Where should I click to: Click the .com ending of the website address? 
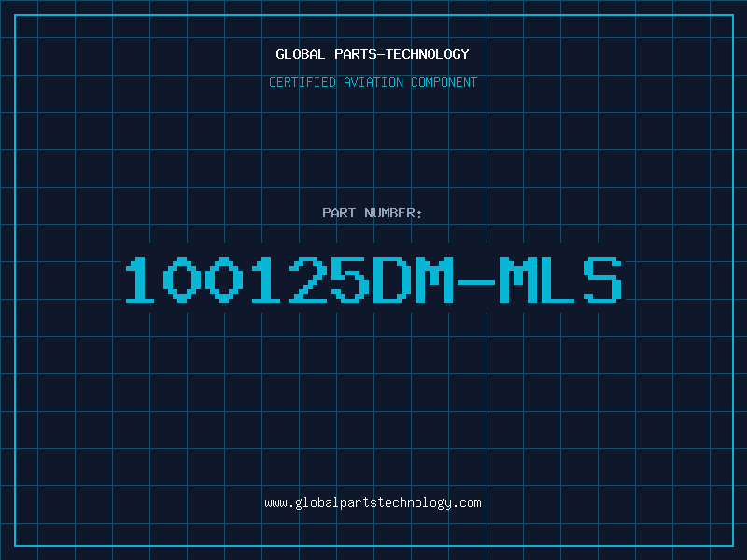click(x=466, y=503)
